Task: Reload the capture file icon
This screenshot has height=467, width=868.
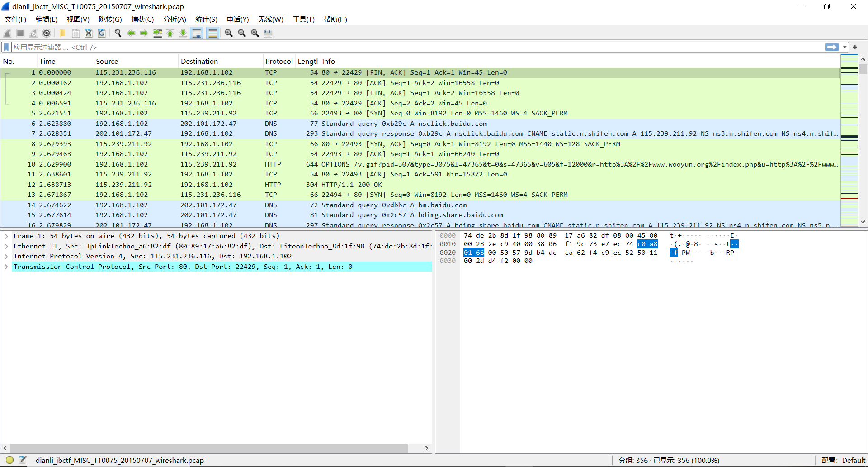Action: (x=102, y=33)
